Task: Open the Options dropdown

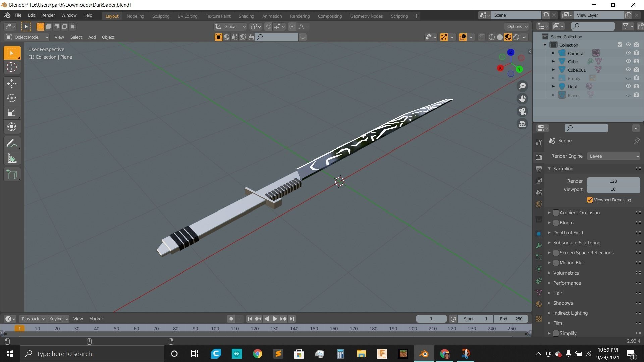Action: coord(517,26)
